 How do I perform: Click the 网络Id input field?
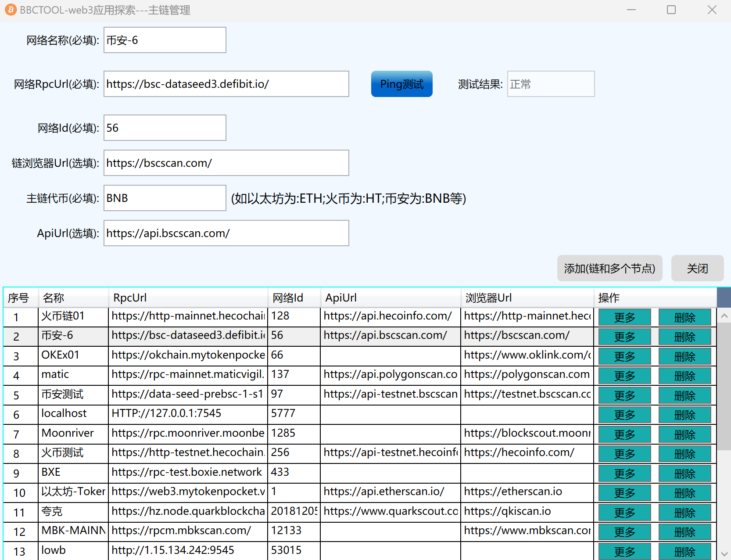click(165, 128)
